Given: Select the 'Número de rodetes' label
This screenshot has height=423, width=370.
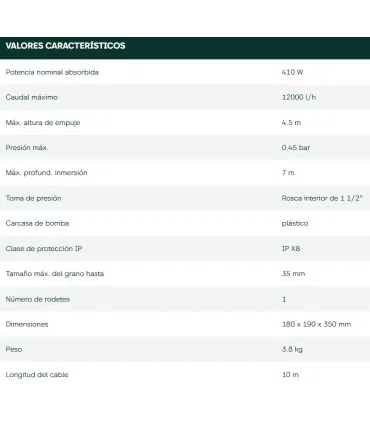Looking at the screenshot, I should pos(38,299).
